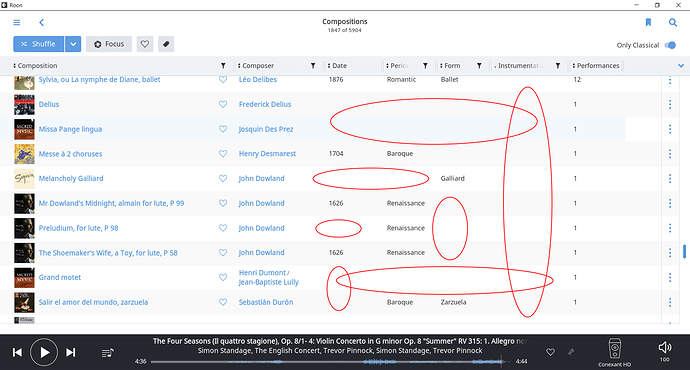
Task: Open composer Léo Delibes
Action: point(258,80)
